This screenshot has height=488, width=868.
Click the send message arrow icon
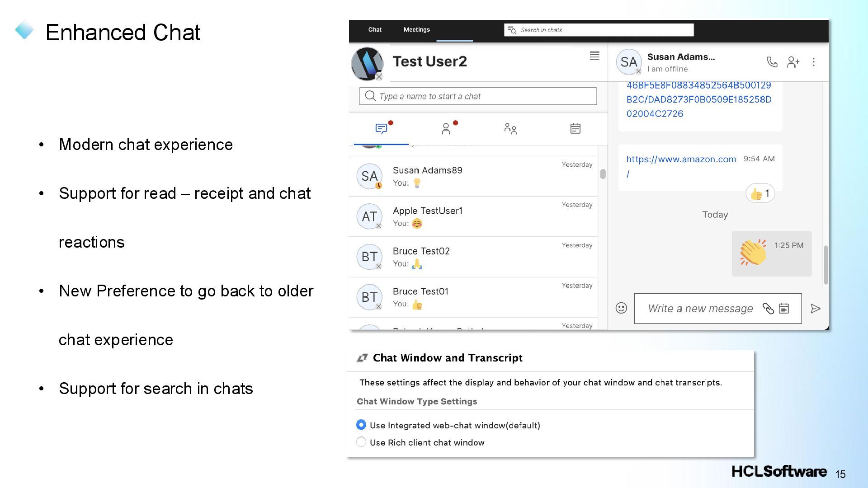[x=815, y=309]
